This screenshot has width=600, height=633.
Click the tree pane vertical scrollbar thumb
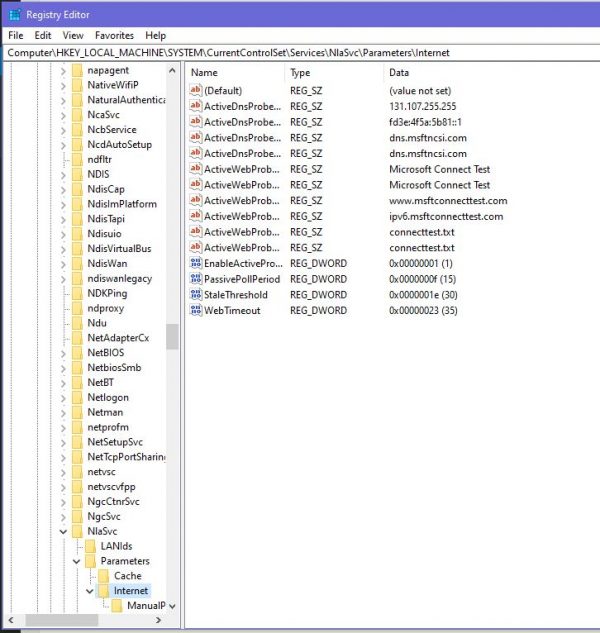172,337
